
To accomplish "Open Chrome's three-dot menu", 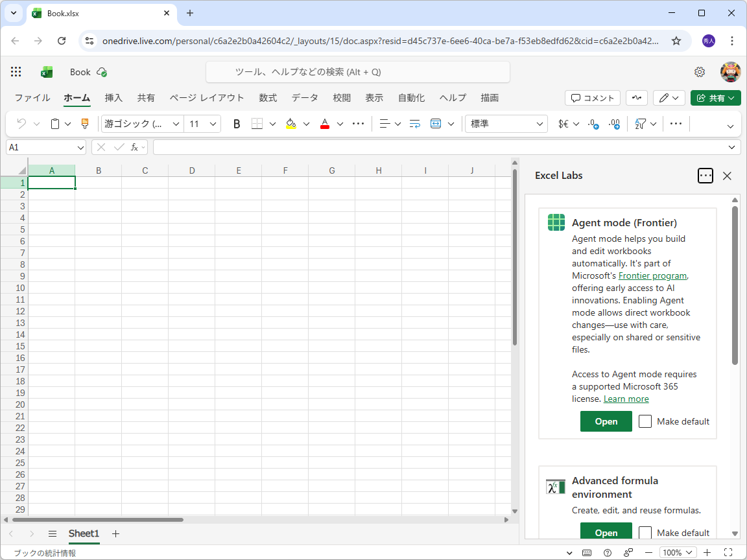I will click(x=731, y=41).
